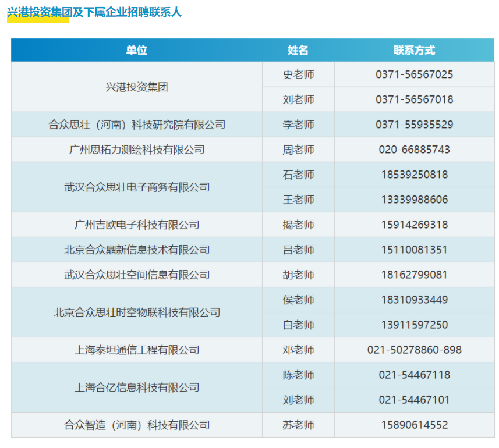Viewport: 499px width, 448px height.
Task: Click the 吕老师 name cell
Action: (x=298, y=250)
